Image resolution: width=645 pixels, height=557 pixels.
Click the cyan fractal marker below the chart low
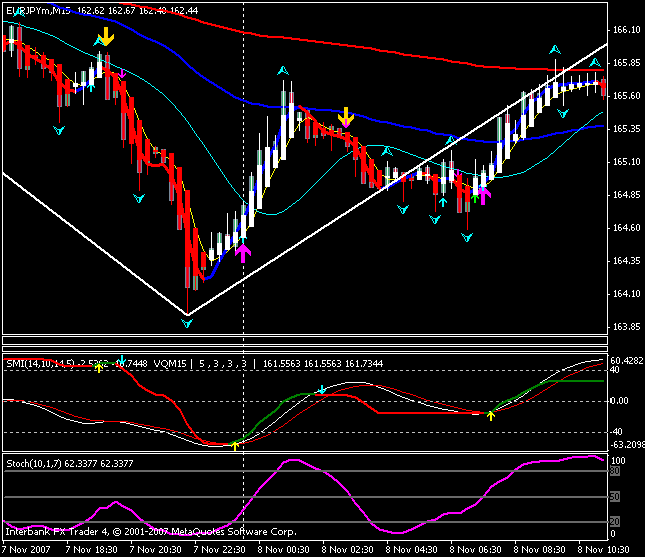(187, 324)
